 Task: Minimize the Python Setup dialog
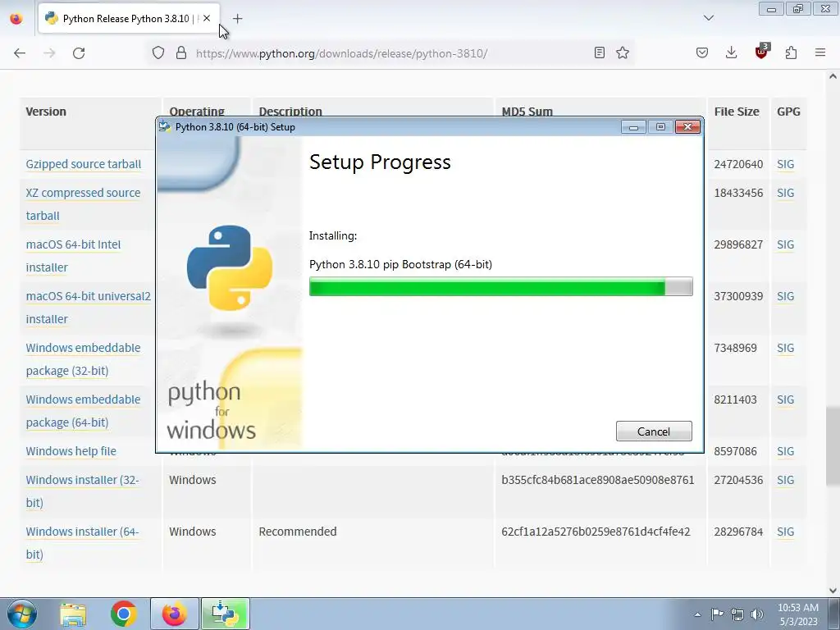click(633, 127)
